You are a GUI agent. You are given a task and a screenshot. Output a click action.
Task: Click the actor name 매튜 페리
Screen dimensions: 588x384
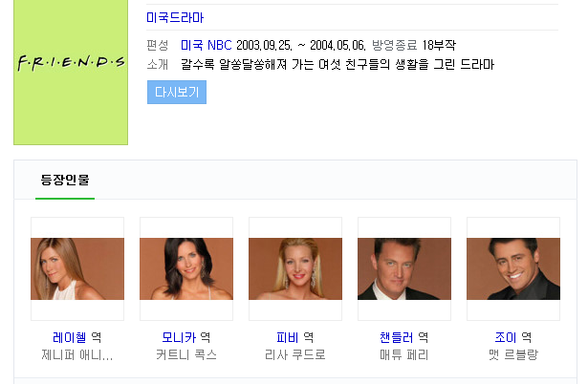[x=404, y=354]
